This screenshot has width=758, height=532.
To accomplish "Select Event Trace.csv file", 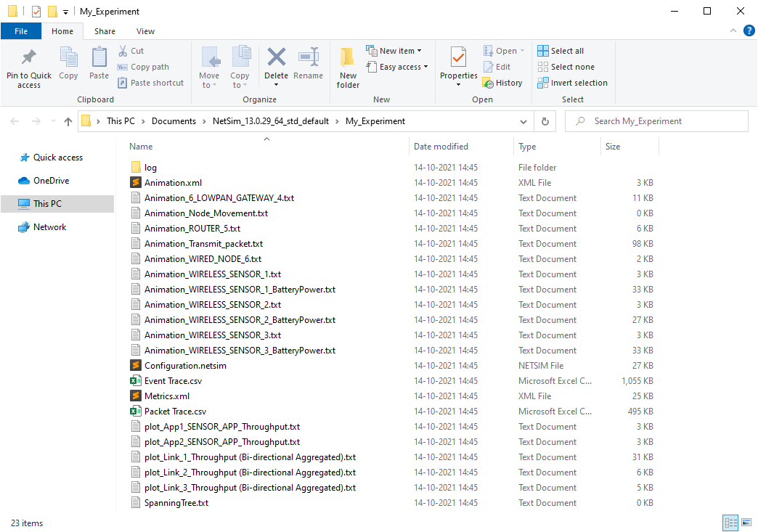I will pos(173,381).
